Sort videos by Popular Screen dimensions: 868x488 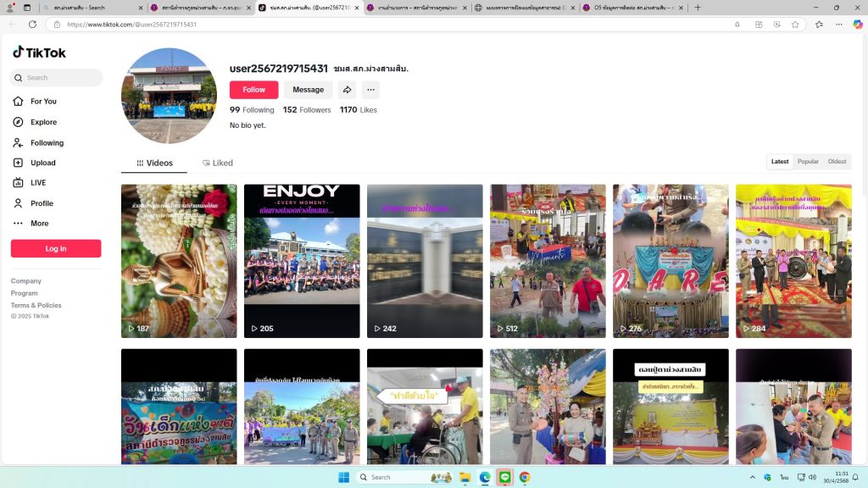[x=808, y=162]
